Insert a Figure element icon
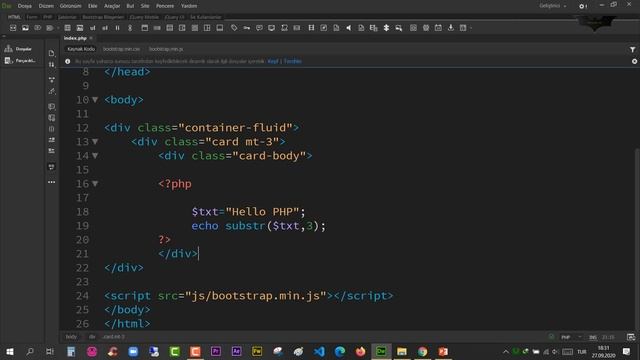The width and height of the screenshot is (640, 360). [x=80, y=28]
